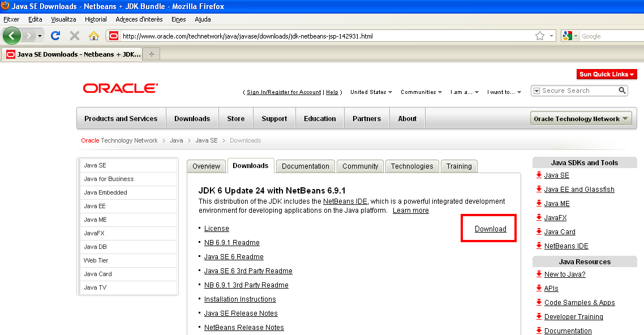Click the Oracle site icon in address bar
Viewport: 644px width, 335px height.
[113, 36]
